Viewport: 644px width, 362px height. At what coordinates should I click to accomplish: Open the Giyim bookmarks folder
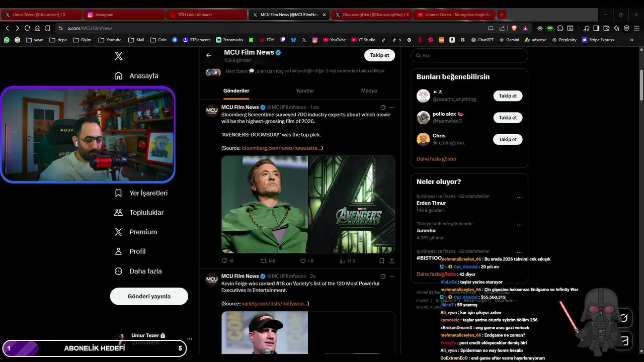[x=82, y=40]
